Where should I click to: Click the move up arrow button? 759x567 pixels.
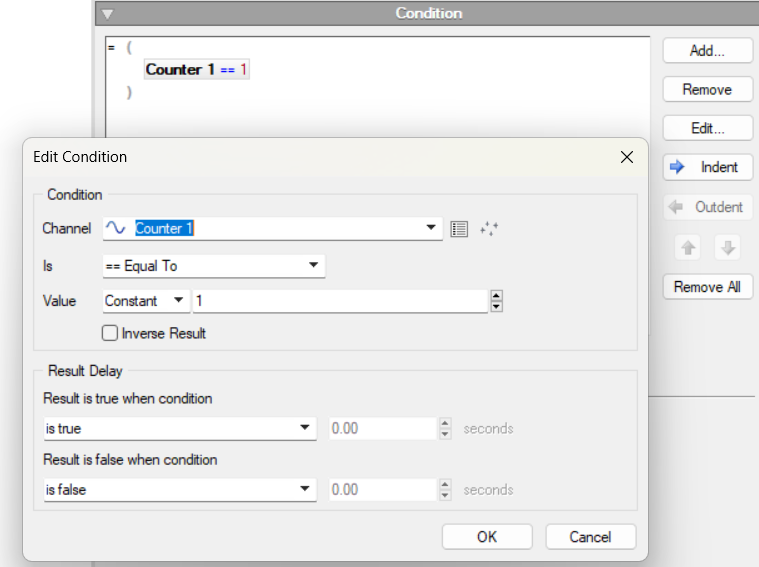coord(689,248)
